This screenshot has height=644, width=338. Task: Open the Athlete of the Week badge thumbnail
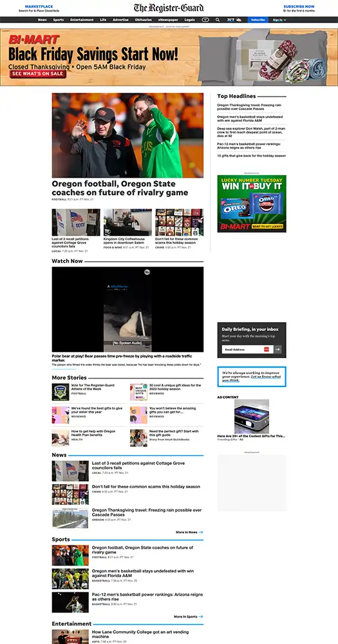[61, 392]
